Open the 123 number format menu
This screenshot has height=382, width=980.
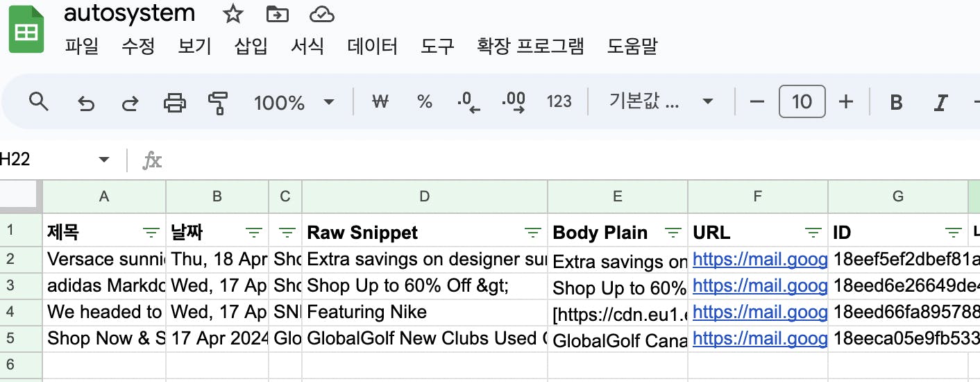coord(559,102)
